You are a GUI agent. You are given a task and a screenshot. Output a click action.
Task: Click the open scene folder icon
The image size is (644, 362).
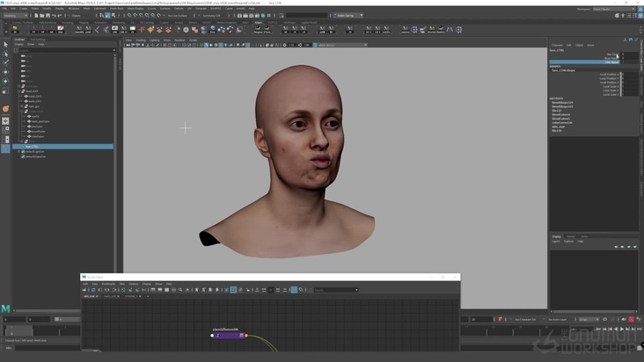(x=42, y=16)
